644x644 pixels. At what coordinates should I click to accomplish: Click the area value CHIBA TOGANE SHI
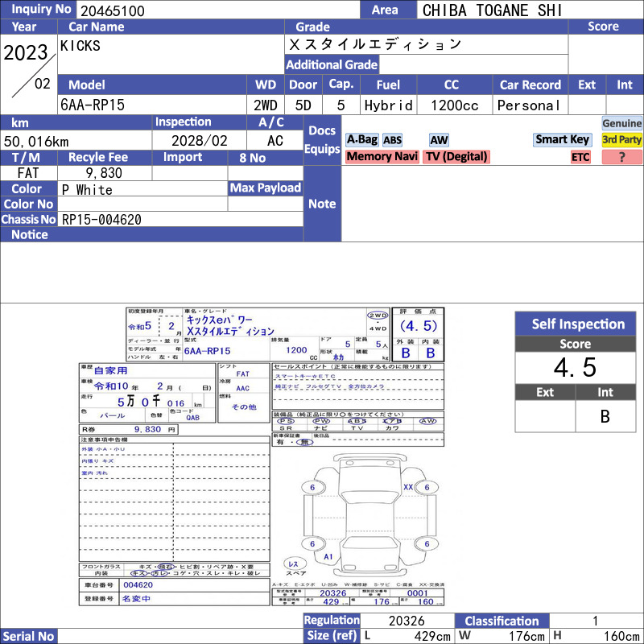coord(492,10)
